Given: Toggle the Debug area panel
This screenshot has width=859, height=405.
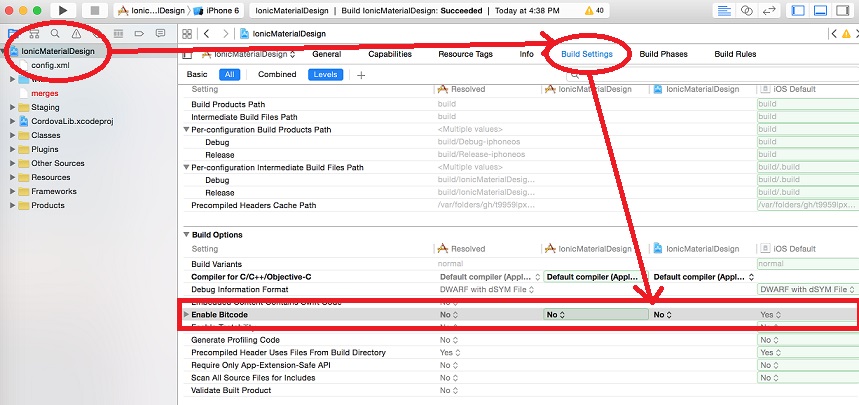Looking at the screenshot, I should [x=819, y=10].
